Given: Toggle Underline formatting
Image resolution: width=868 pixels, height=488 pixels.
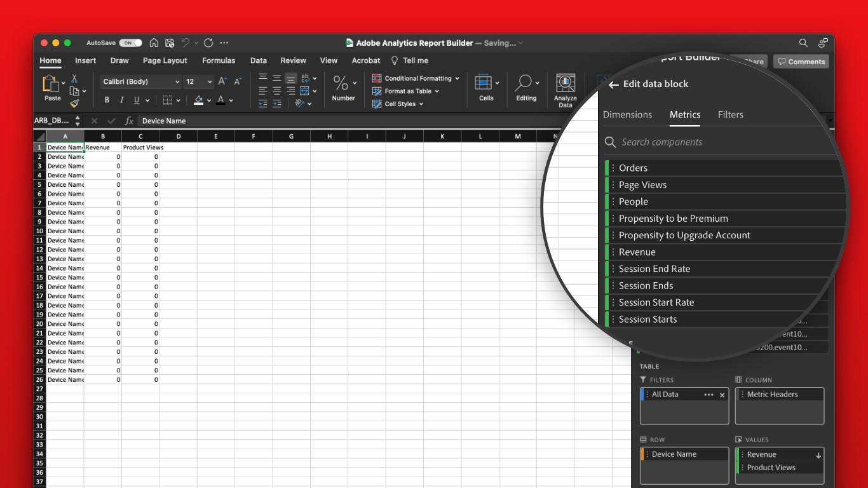Looking at the screenshot, I should click(x=137, y=100).
